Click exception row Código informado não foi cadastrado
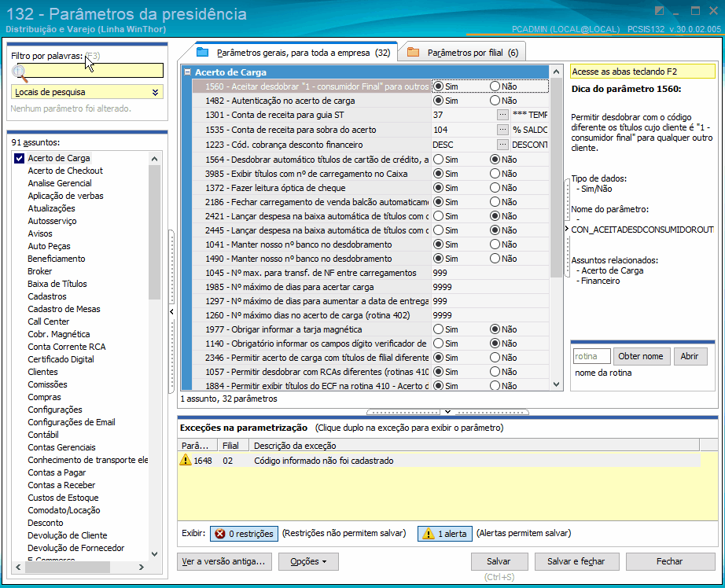725x588 pixels. pyautogui.click(x=440, y=461)
